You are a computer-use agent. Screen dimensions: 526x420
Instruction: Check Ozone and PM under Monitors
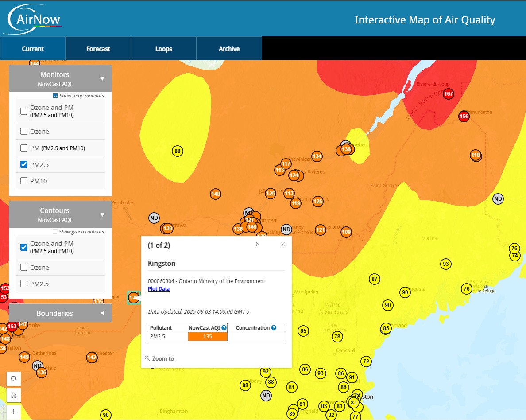24,111
